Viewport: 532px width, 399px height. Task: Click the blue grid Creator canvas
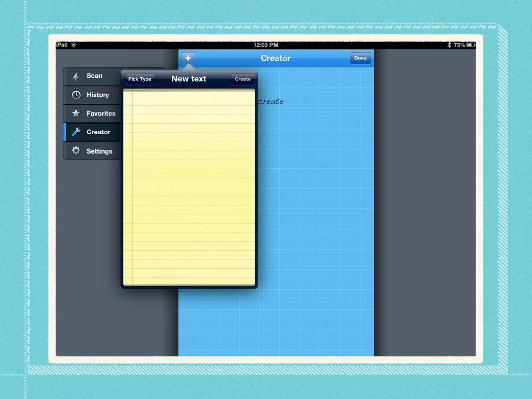point(316,208)
